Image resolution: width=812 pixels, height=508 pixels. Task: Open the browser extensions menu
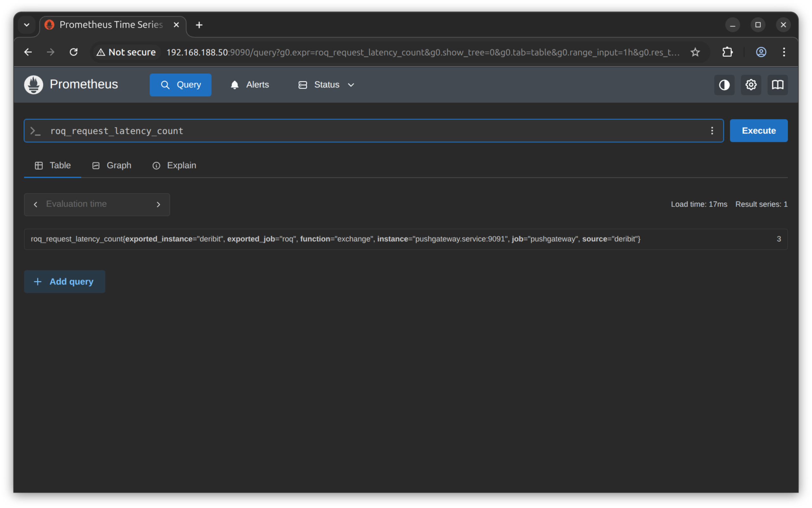point(727,52)
